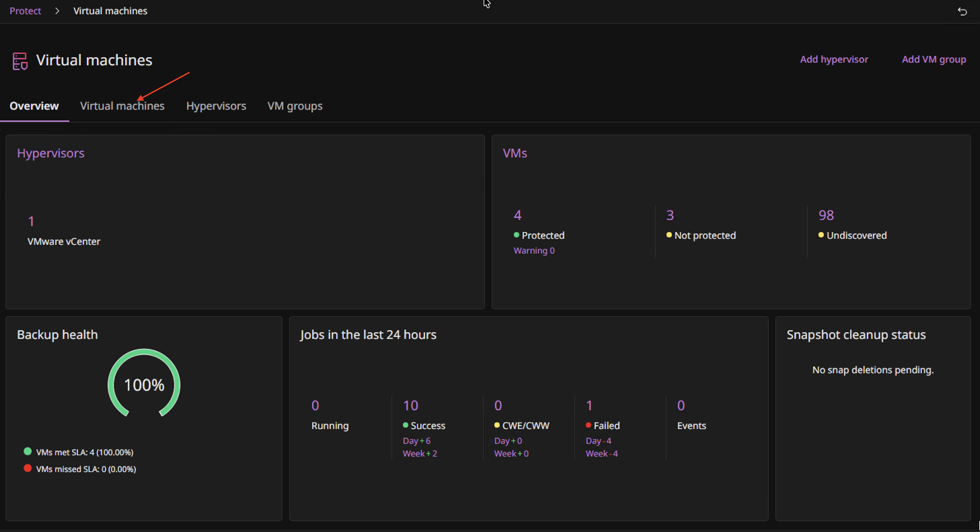Click No snap deletions pending message
This screenshot has width=980, height=532.
[873, 370]
